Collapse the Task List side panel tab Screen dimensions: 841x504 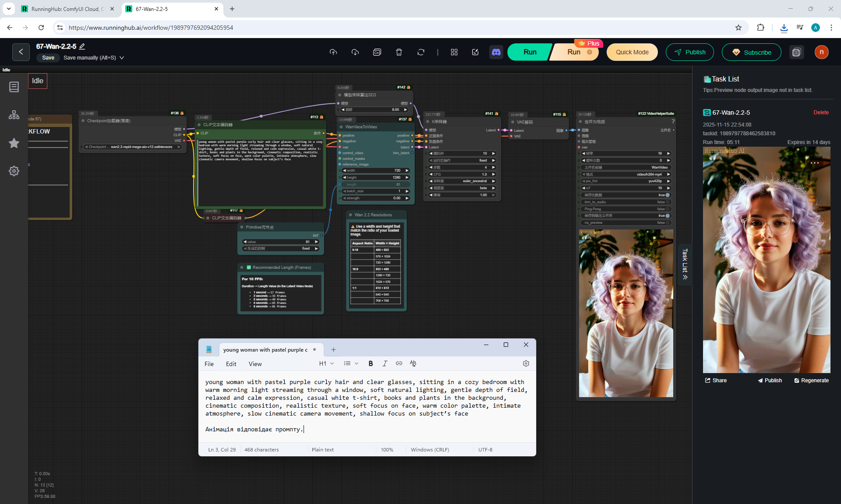point(685,264)
